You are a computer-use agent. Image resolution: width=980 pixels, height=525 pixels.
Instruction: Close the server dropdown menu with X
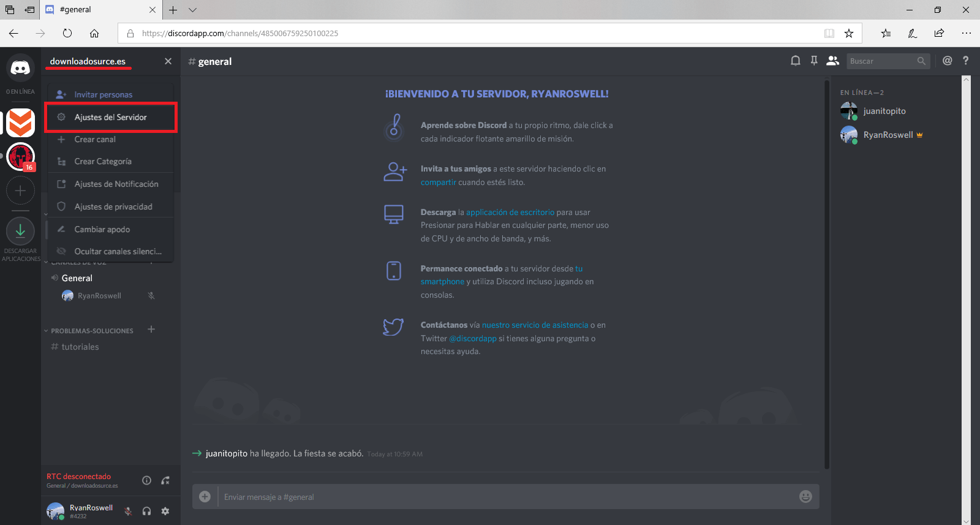coord(168,61)
